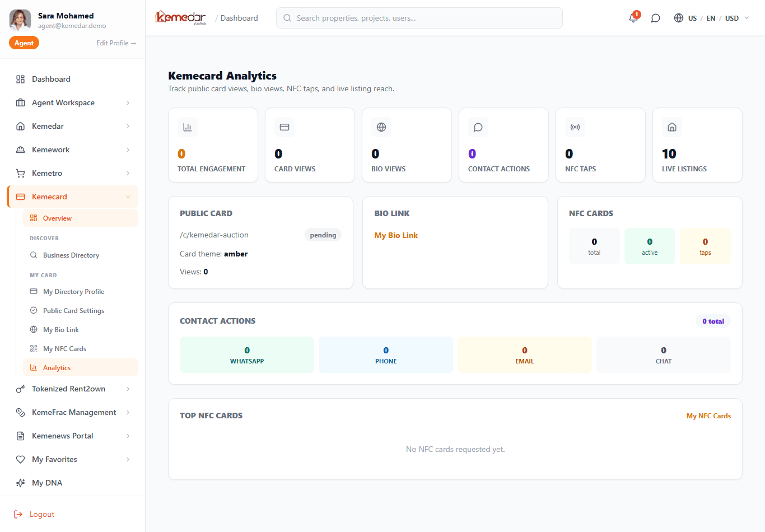Click My NFC Cards link in Top NFC Cards
The height and width of the screenshot is (532, 765).
pyautogui.click(x=708, y=416)
